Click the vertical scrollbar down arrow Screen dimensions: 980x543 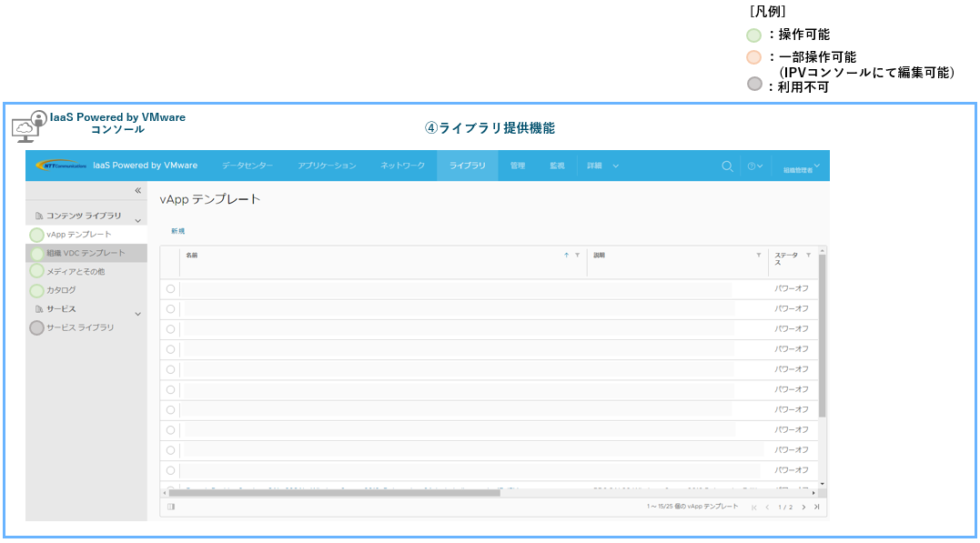pos(823,484)
